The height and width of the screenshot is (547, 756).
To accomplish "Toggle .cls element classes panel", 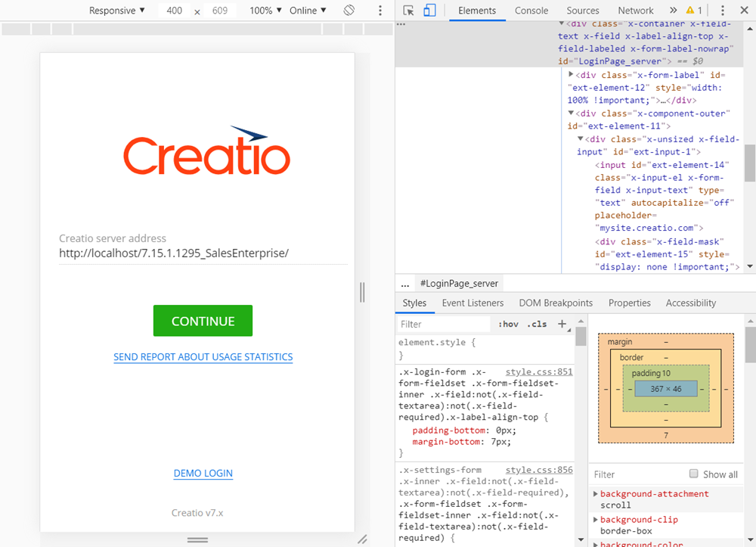I will (x=537, y=324).
